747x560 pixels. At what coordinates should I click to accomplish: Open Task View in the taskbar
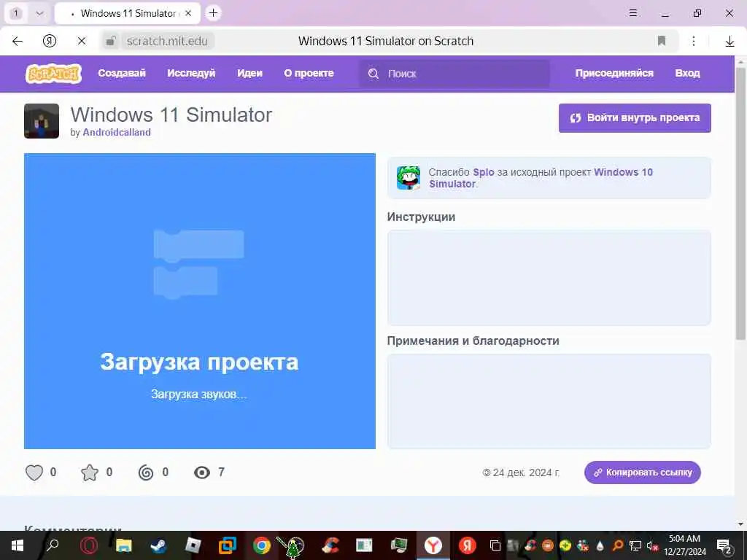coord(495,545)
